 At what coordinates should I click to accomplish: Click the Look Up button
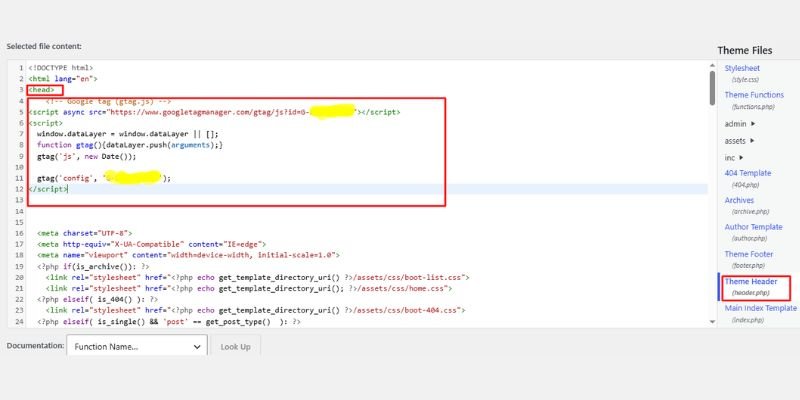(x=235, y=346)
